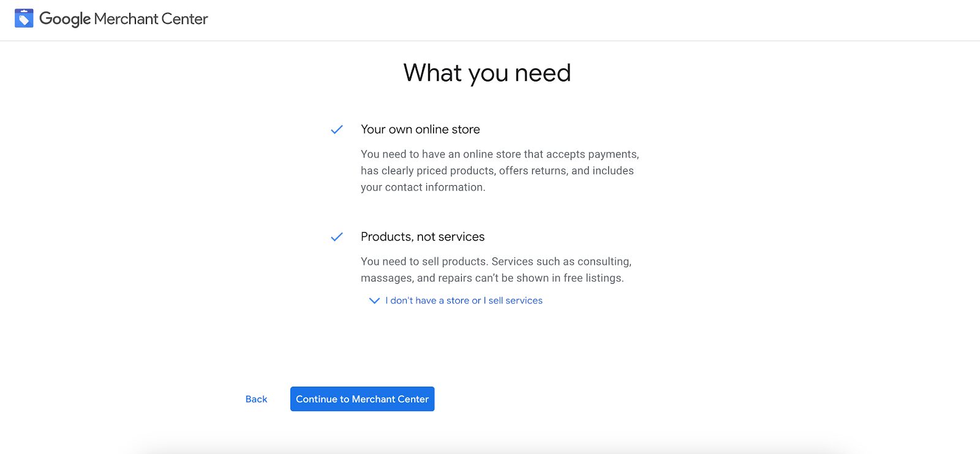Click the What you need heading
This screenshot has width=980, height=454.
487,73
